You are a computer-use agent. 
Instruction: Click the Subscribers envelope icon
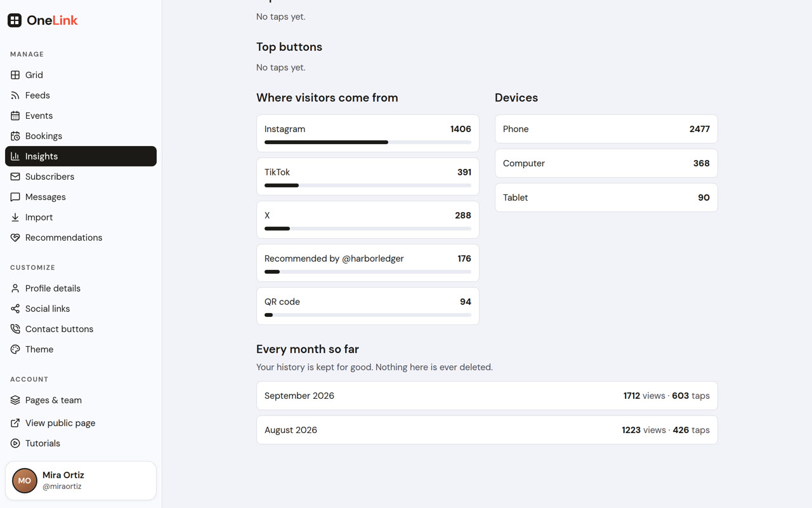(15, 177)
